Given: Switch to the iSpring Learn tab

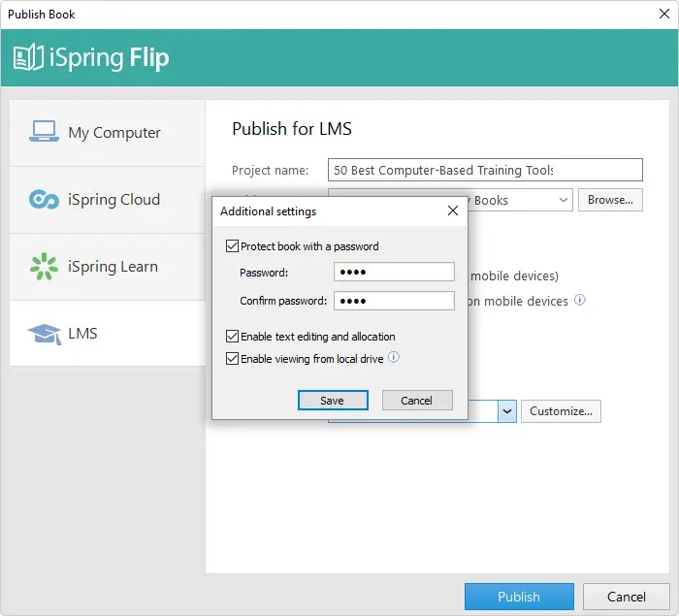Looking at the screenshot, I should (x=108, y=267).
